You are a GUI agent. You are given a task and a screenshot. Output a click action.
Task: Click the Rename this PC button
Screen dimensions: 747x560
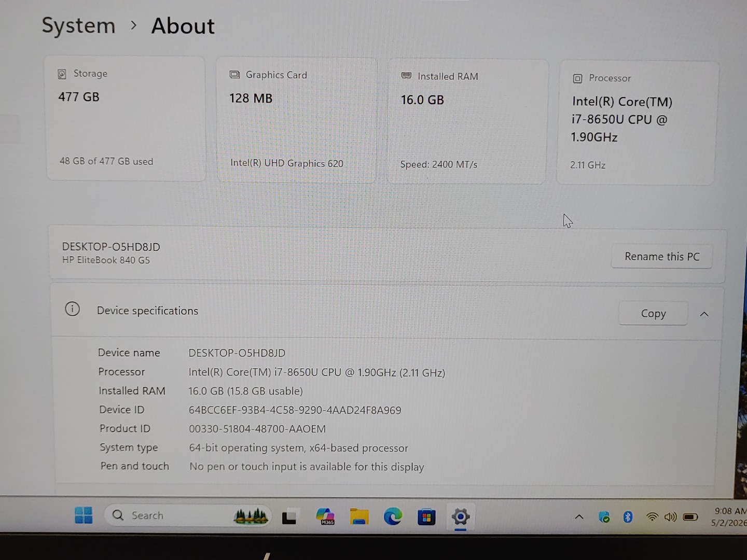pyautogui.click(x=662, y=257)
